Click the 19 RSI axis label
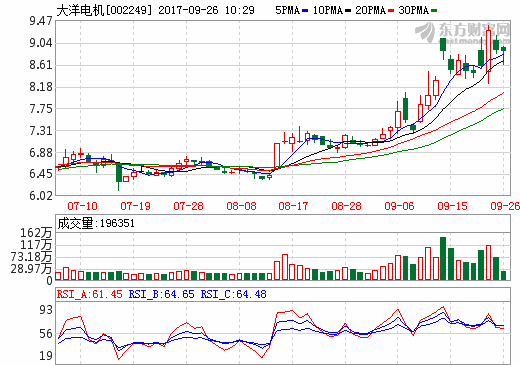Image resolution: width=520 pixels, height=365 pixels. tap(46, 356)
